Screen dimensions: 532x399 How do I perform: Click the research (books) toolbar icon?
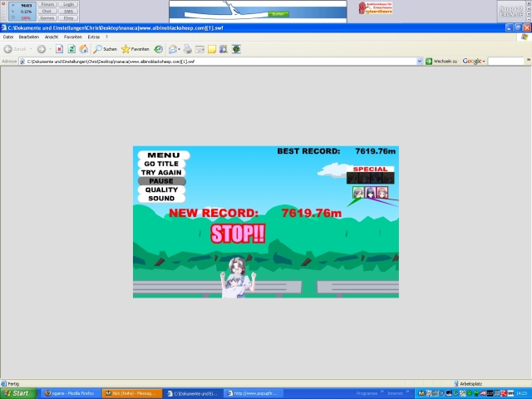pos(224,49)
